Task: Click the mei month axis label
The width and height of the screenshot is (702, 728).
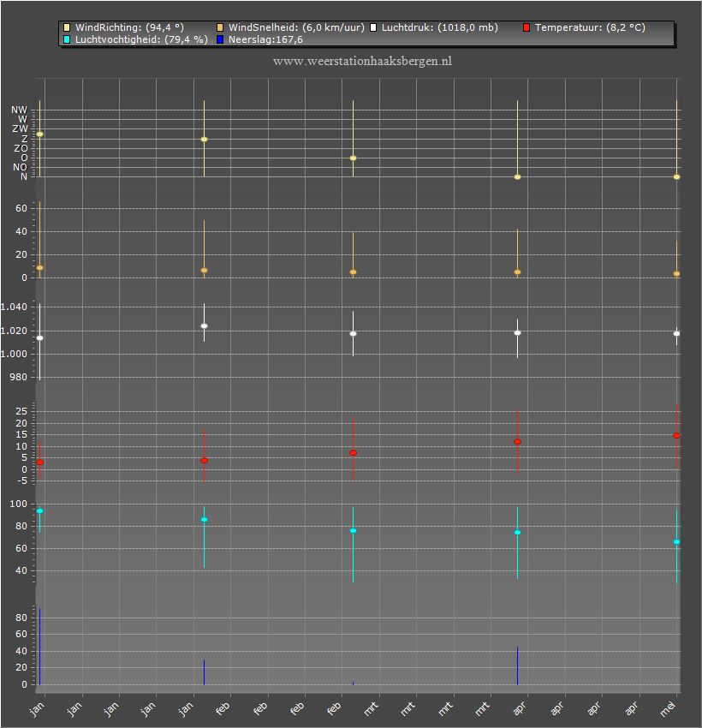Action: click(667, 709)
